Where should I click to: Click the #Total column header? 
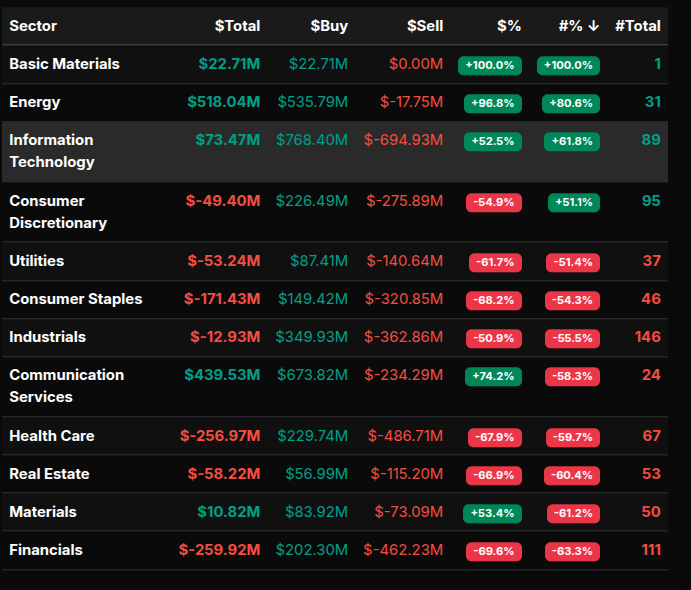637,26
